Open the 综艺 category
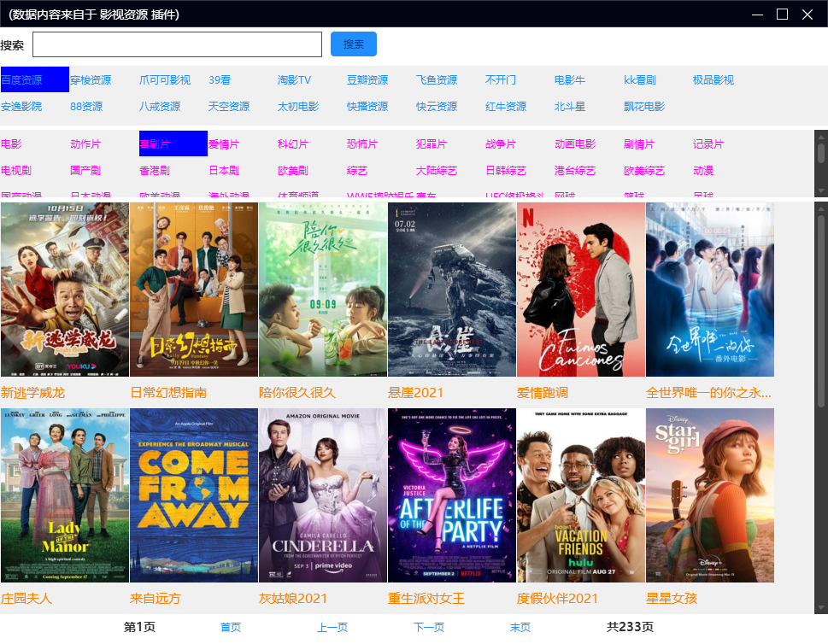The height and width of the screenshot is (644, 828). tap(357, 170)
